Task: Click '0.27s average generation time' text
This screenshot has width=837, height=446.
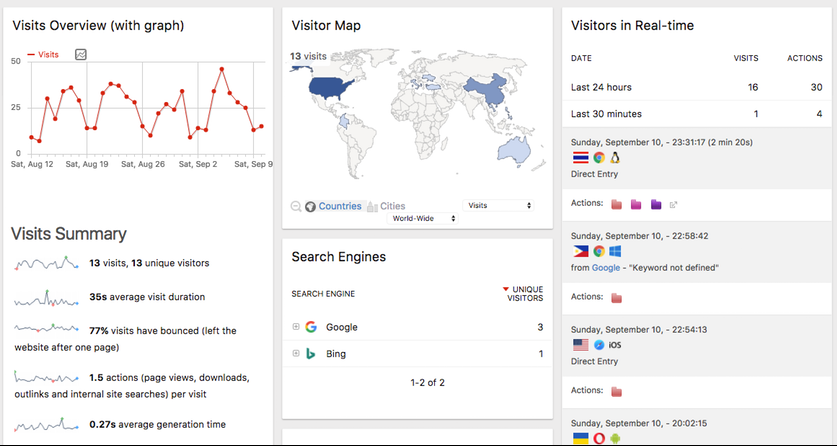Action: (157, 425)
